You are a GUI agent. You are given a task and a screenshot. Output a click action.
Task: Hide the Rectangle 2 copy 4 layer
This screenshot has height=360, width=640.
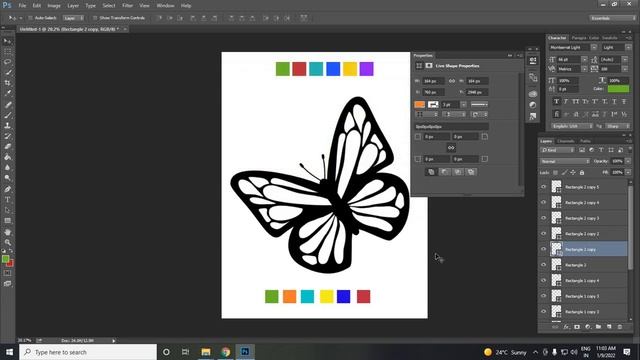543,202
